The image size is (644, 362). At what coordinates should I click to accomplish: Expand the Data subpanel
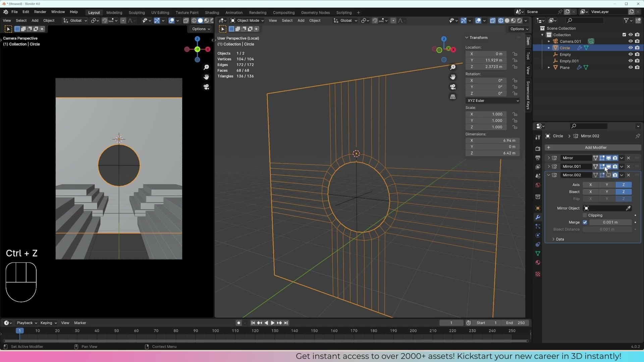pos(553,239)
